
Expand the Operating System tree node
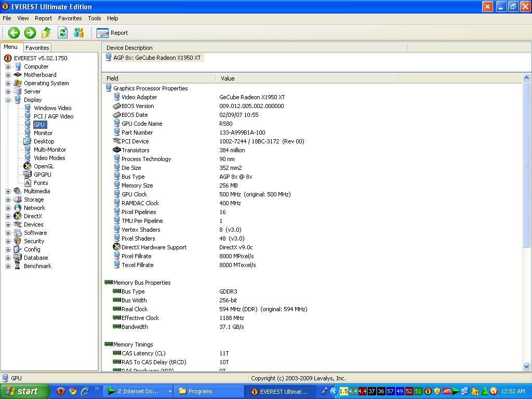point(8,83)
